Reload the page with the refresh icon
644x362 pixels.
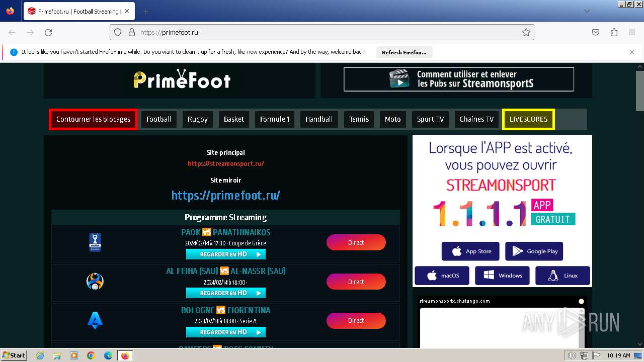48,32
